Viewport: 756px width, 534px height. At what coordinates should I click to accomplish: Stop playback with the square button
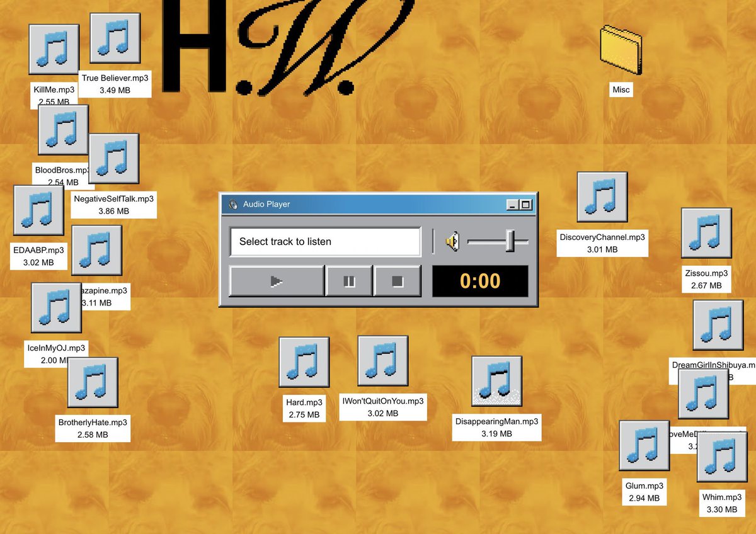pos(398,281)
